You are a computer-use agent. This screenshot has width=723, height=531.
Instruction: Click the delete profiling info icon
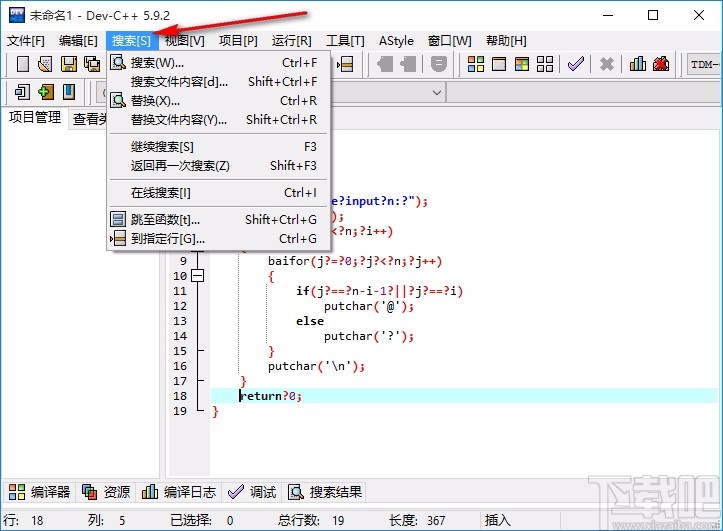[x=661, y=64]
